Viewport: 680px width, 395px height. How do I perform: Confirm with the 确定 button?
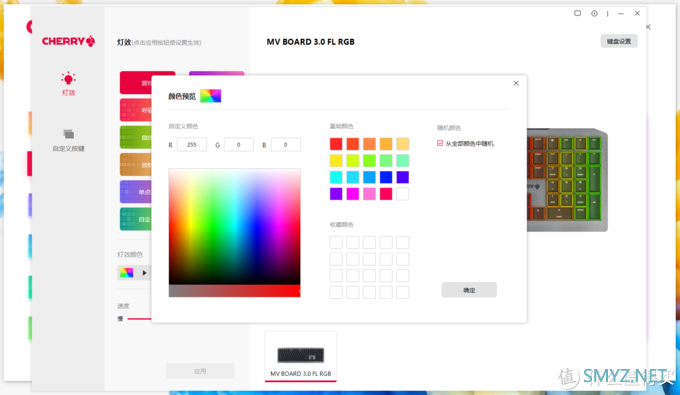(x=469, y=290)
